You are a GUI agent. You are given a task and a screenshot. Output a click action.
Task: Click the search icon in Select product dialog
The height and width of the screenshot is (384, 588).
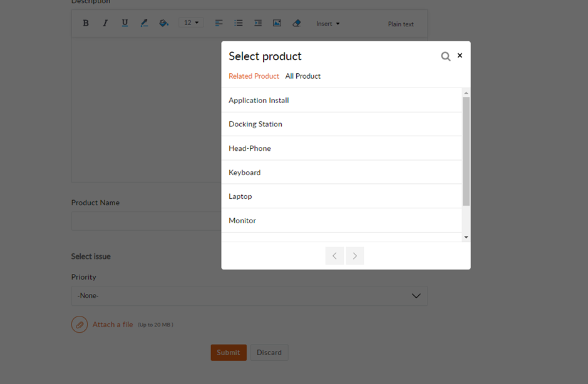[445, 56]
